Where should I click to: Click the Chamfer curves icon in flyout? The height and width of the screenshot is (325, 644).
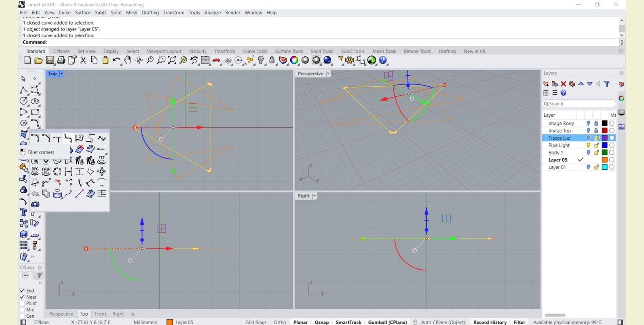[x=46, y=138]
